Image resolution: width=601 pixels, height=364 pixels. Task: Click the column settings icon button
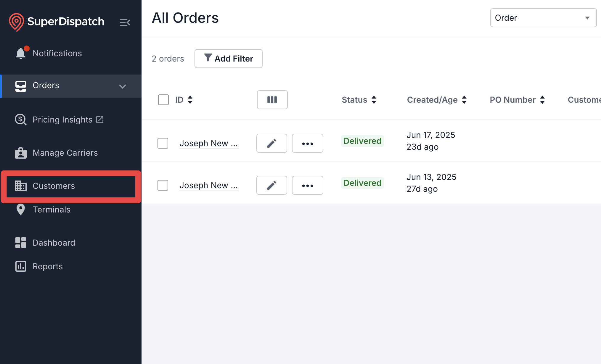click(272, 100)
